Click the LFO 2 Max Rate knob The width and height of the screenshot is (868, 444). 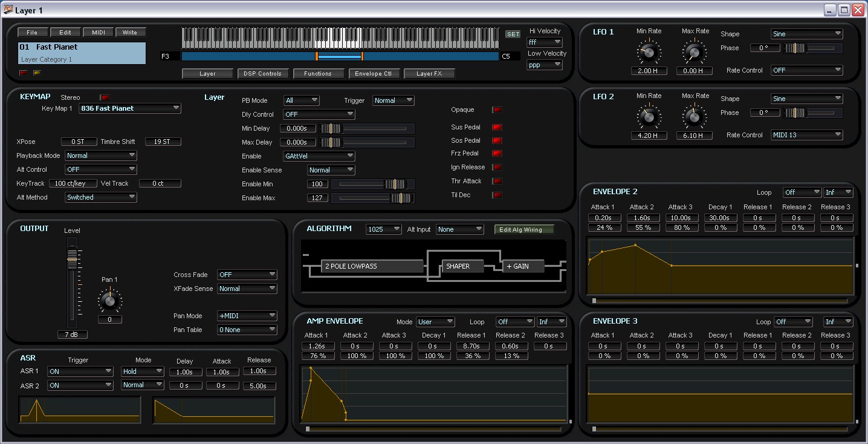tap(693, 117)
